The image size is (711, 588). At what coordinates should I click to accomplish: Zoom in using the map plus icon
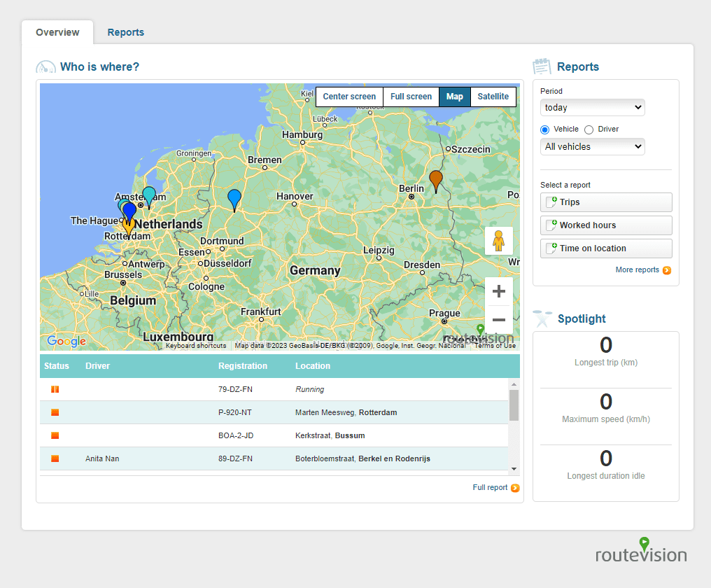click(499, 290)
